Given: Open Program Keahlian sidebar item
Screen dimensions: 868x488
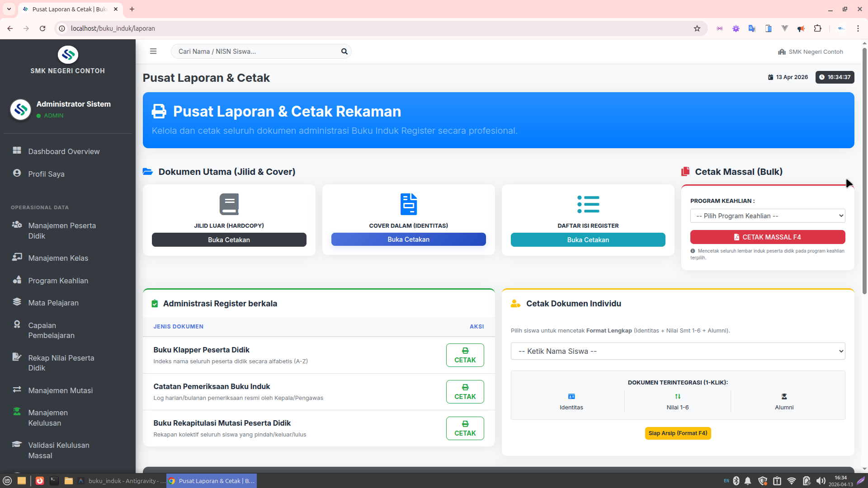Looking at the screenshot, I should [x=58, y=281].
